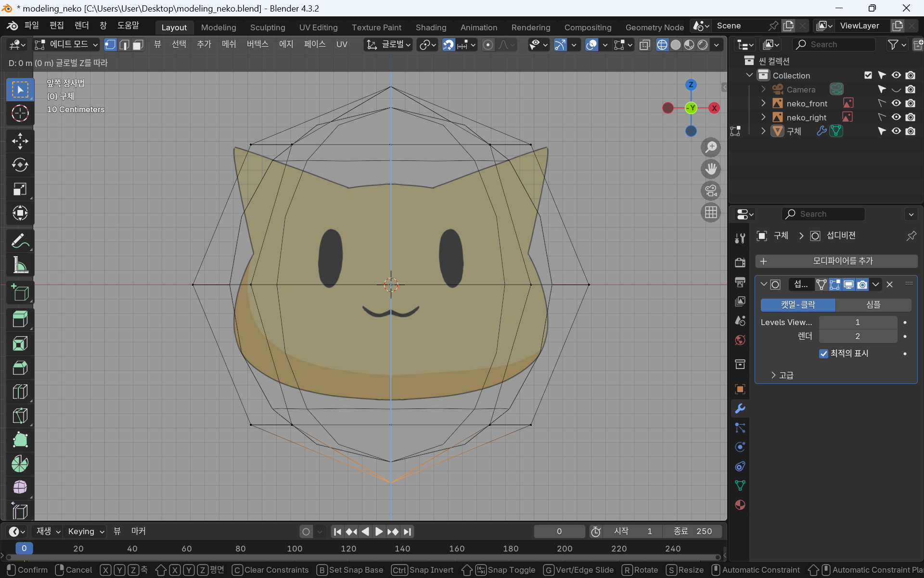Click the 모디파이어를 추가 button
The width and height of the screenshot is (924, 578).
click(x=836, y=261)
